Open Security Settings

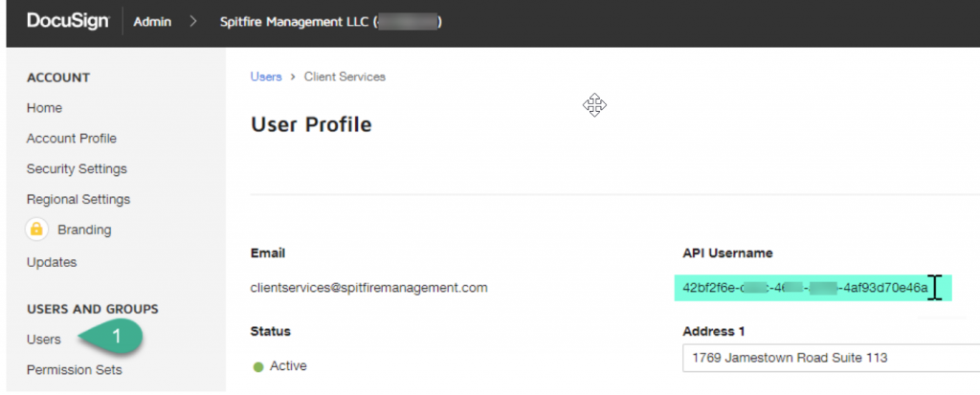(x=77, y=168)
